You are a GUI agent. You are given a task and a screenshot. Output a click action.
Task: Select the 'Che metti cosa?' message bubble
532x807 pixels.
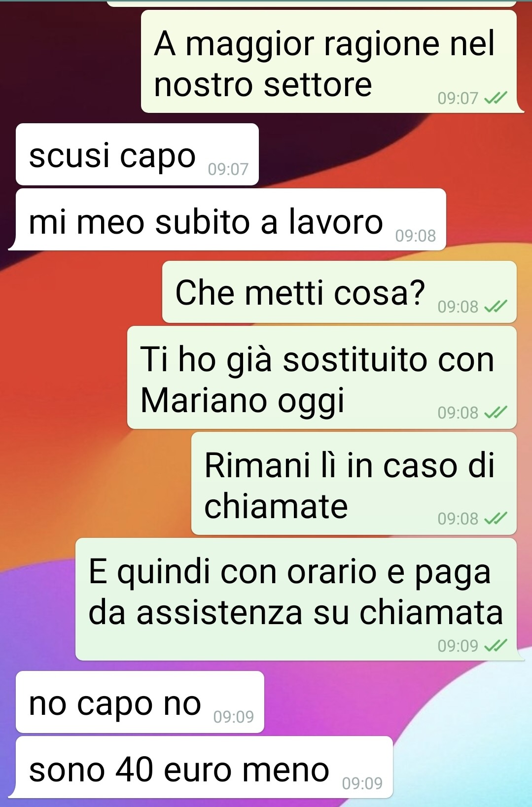[x=339, y=292]
